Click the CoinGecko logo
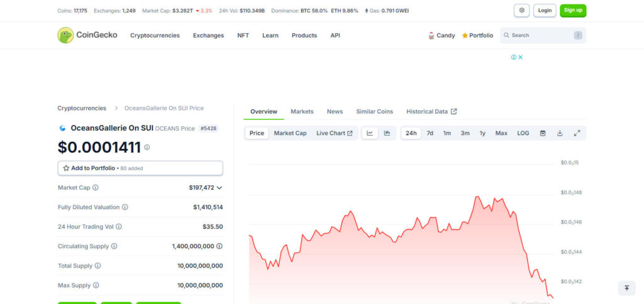The height and width of the screenshot is (304, 644). coord(87,35)
